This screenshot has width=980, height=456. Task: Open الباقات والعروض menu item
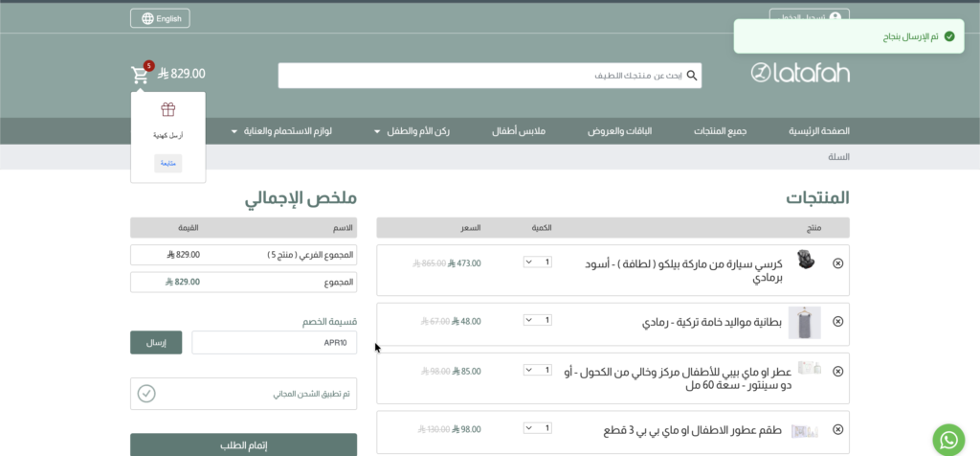click(619, 131)
